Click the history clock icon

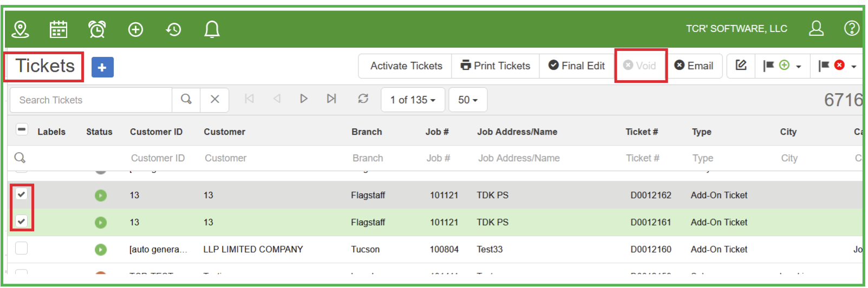(x=173, y=29)
